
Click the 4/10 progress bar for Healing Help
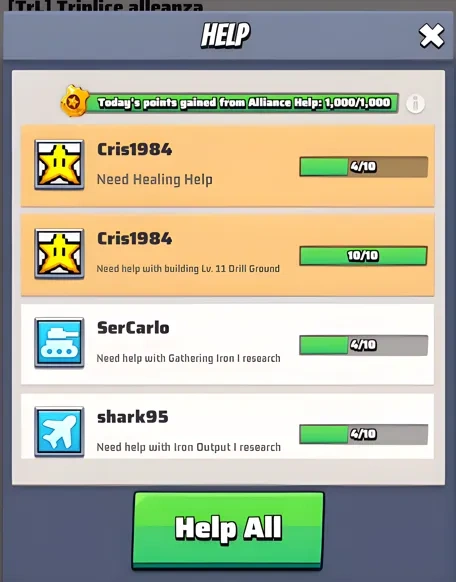tap(364, 167)
